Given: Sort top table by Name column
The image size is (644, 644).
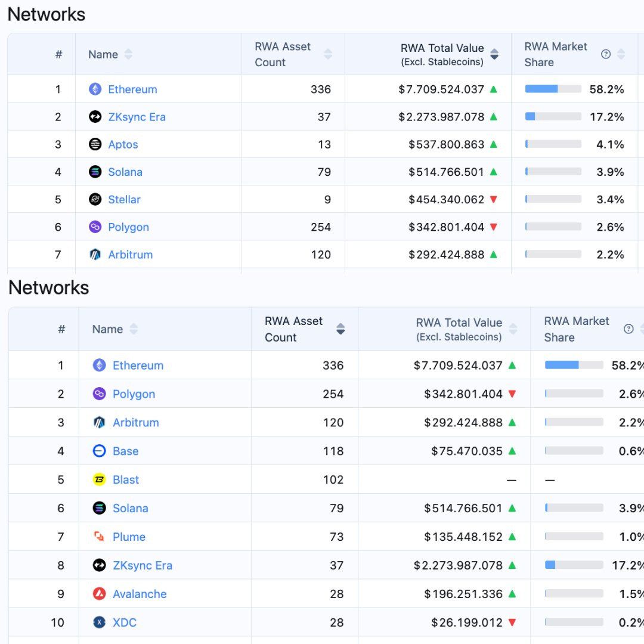Looking at the screenshot, I should (128, 54).
